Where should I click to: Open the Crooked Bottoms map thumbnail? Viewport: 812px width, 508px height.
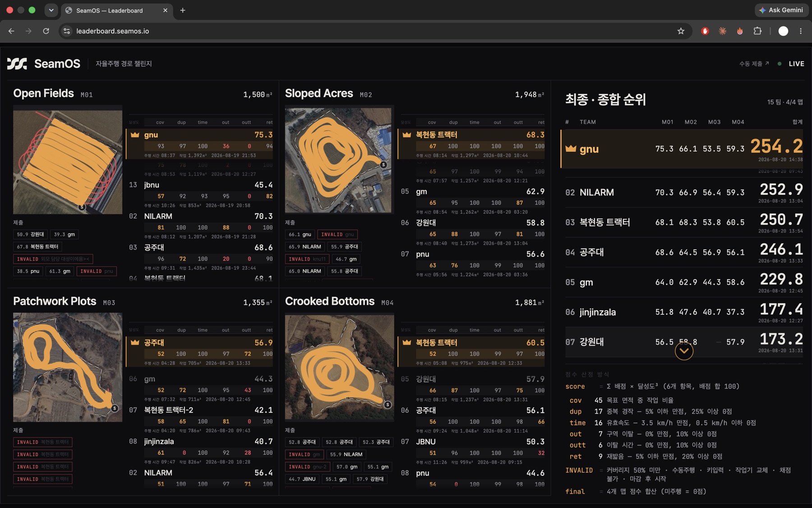[339, 367]
